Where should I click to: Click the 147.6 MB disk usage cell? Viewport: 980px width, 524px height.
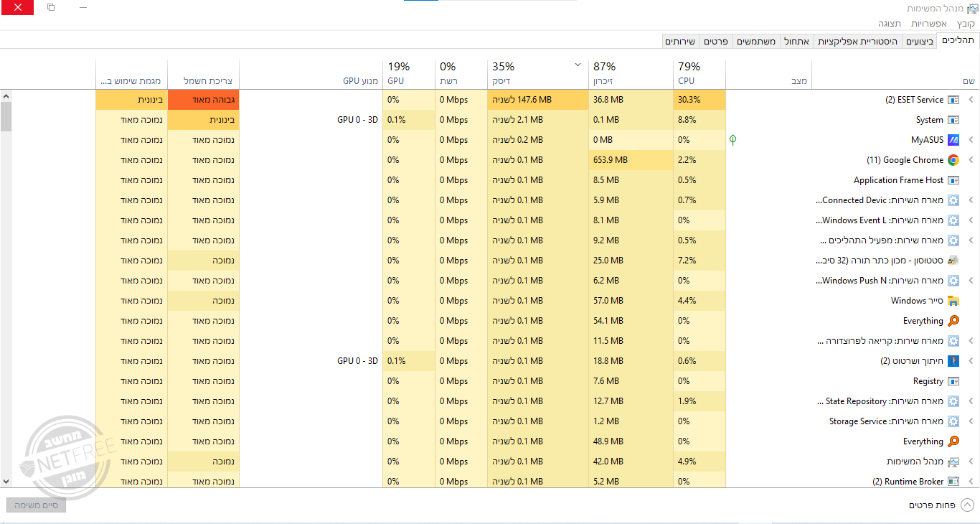pos(537,100)
